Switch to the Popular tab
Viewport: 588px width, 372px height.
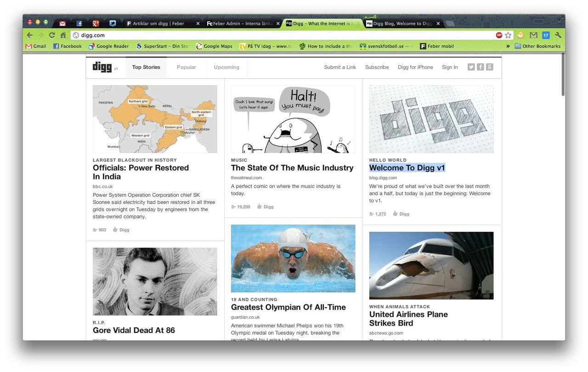(187, 67)
